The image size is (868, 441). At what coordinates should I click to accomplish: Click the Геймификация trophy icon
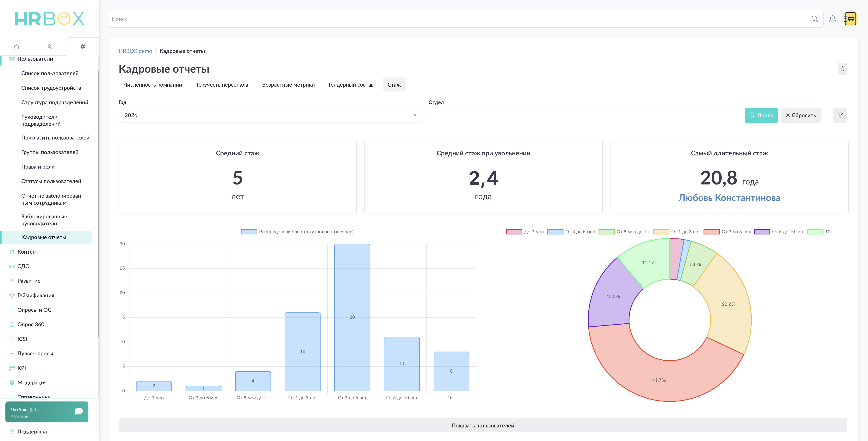pyautogui.click(x=12, y=295)
